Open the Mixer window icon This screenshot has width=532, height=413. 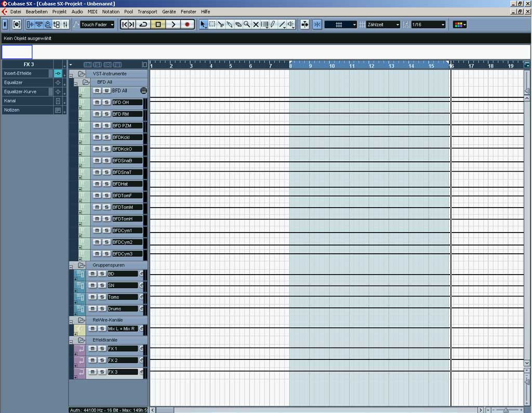point(65,24)
